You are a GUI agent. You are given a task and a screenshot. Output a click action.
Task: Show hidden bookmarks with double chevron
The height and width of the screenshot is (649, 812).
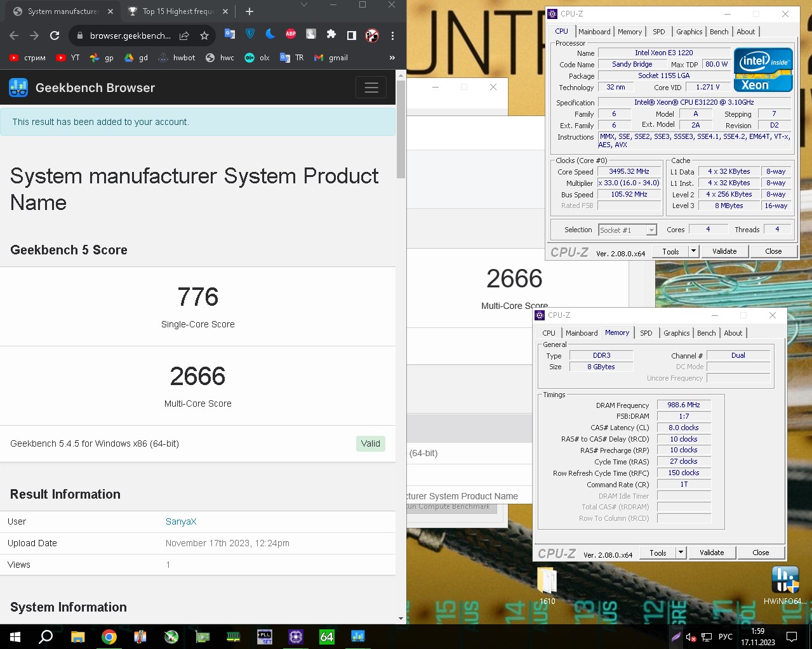(x=392, y=58)
